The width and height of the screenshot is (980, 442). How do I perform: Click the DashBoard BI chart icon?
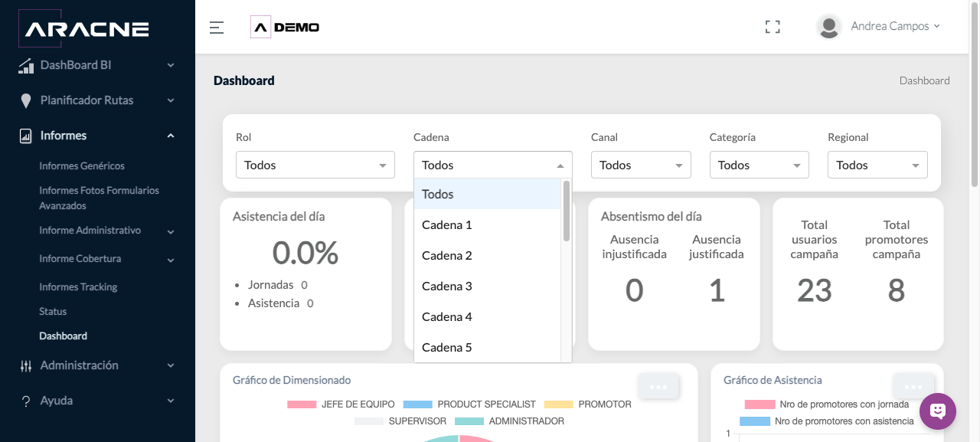pyautogui.click(x=26, y=66)
